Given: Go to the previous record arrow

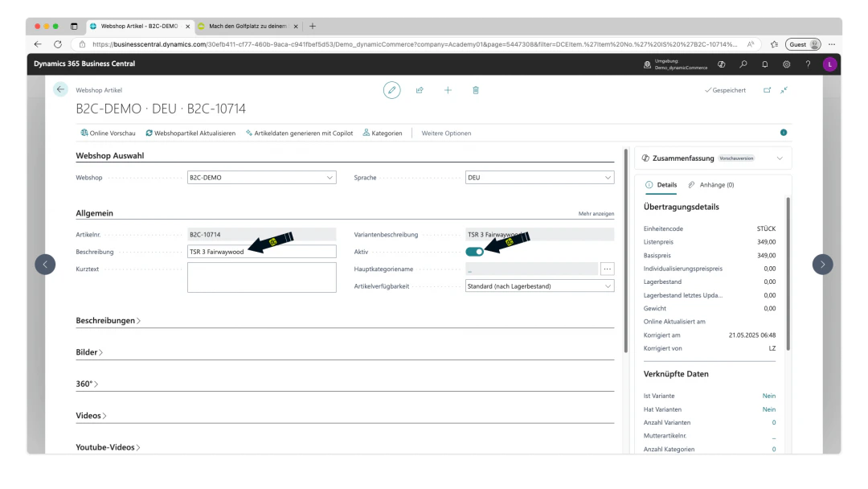Looking at the screenshot, I should (x=45, y=264).
